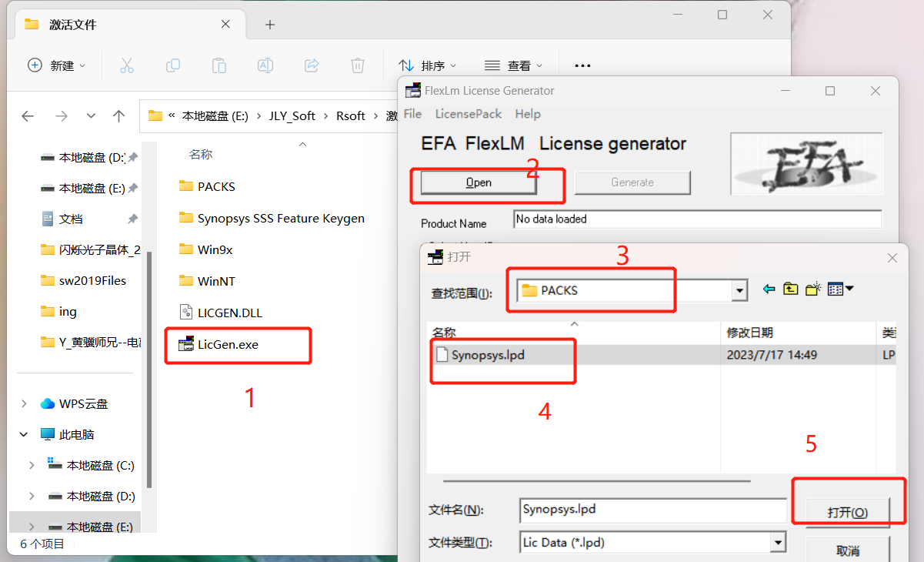Click the Product Name field
Screen dimensions: 924x562
pyautogui.click(x=697, y=219)
